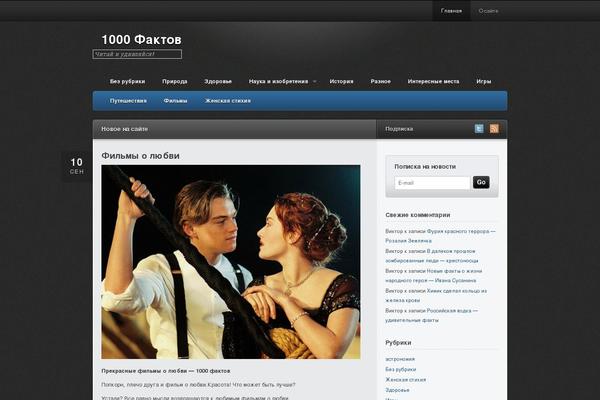Click the Новое на сайте heading
Viewport: 600px width, 400px height.
click(x=124, y=129)
